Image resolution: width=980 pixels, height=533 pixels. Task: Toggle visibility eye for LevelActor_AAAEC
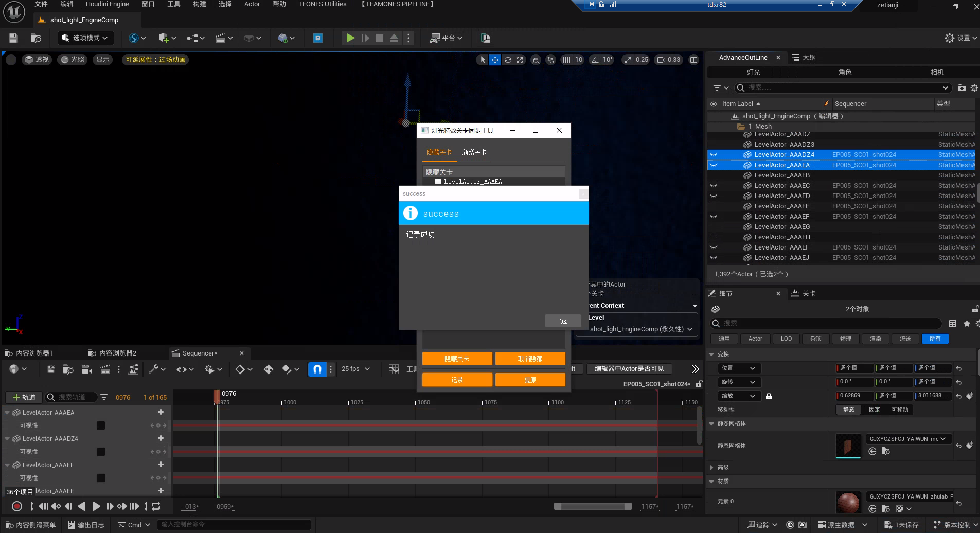tap(714, 186)
